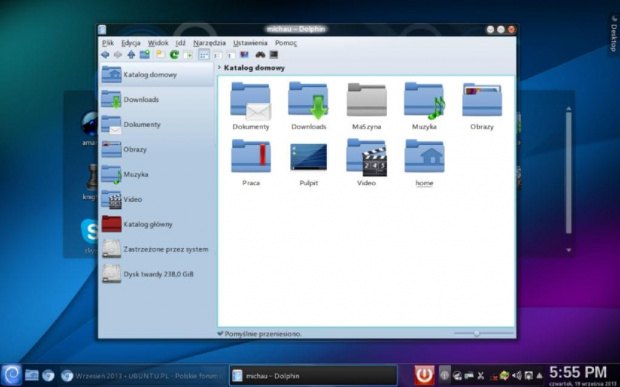The width and height of the screenshot is (620, 387).
Task: Open the KDE application launcher
Action: click(x=11, y=375)
